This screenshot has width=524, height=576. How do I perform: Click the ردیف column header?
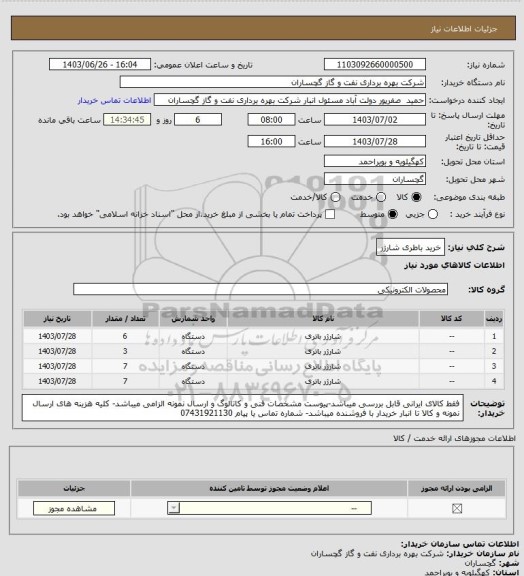click(x=494, y=319)
